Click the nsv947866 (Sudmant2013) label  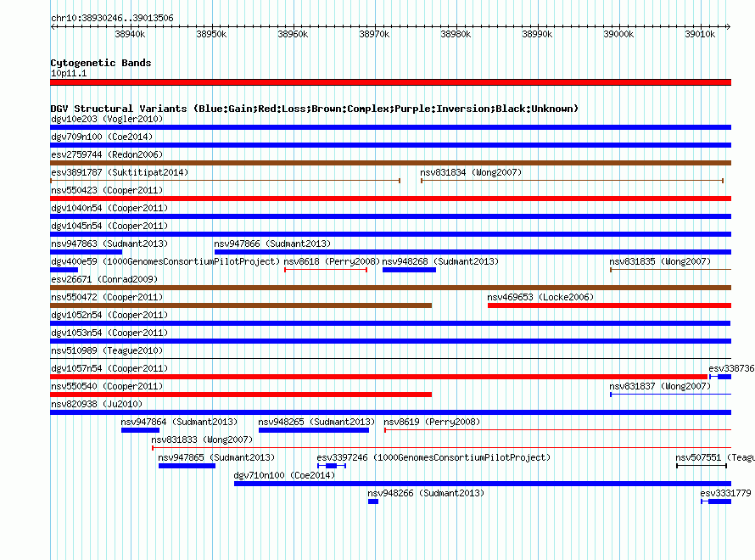(x=272, y=244)
